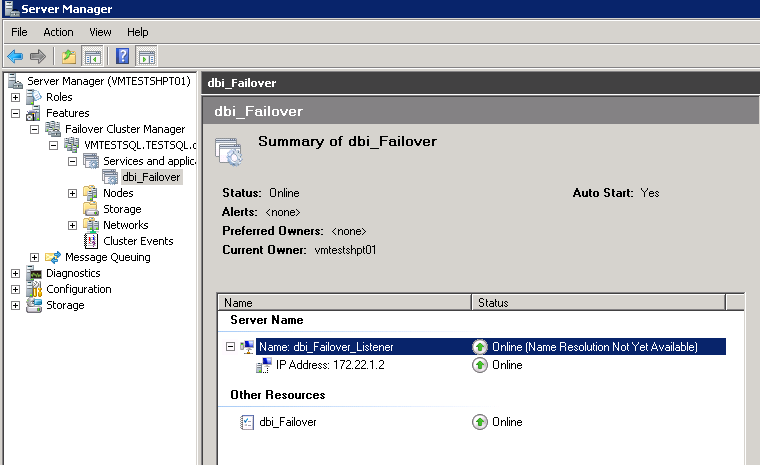Expand the Diagnostics tree node
The width and height of the screenshot is (760, 465).
pos(15,273)
